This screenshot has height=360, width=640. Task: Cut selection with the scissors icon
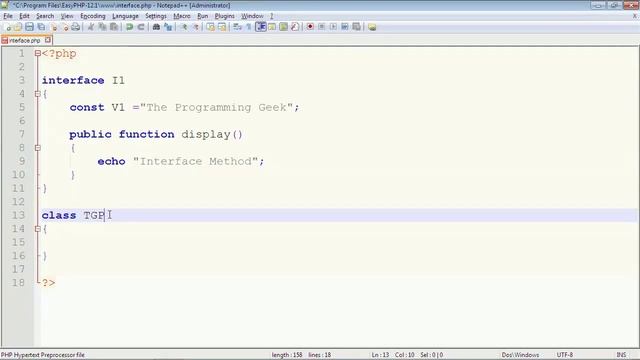91,27
